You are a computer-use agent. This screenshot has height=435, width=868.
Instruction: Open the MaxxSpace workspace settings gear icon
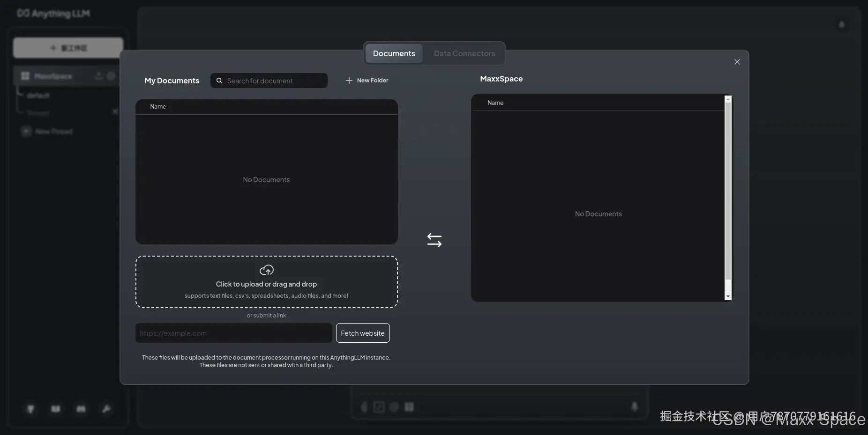click(x=111, y=76)
